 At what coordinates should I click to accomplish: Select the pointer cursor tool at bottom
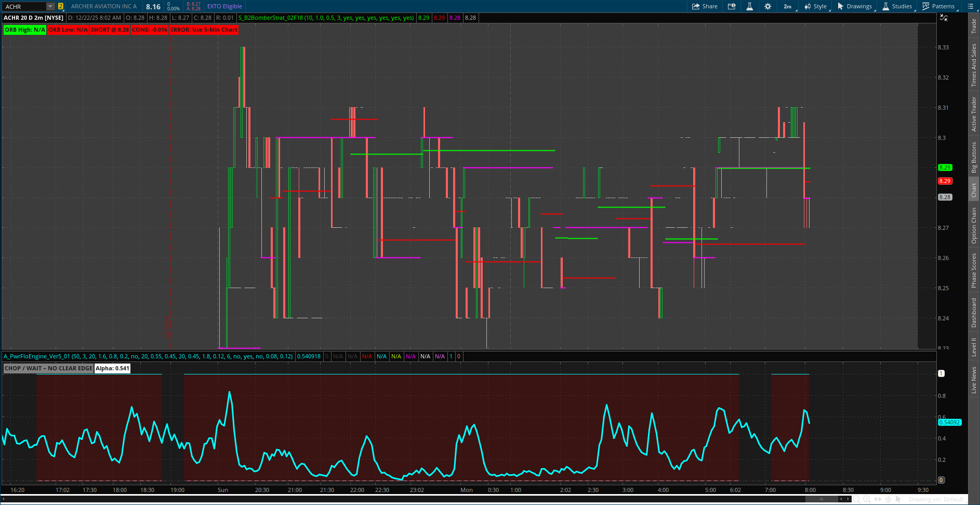(898, 499)
